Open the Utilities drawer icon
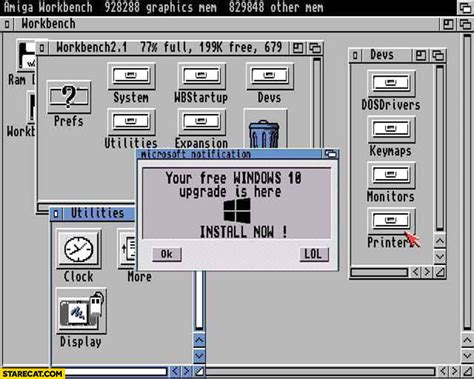Image resolution: width=474 pixels, height=379 pixels. pos(131,122)
